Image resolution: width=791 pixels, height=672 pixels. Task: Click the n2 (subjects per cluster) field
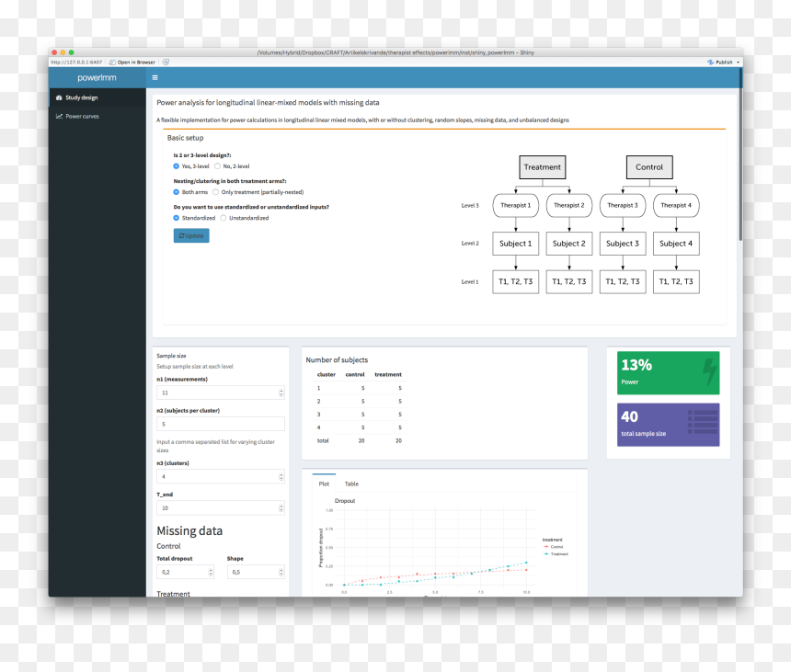pyautogui.click(x=221, y=425)
